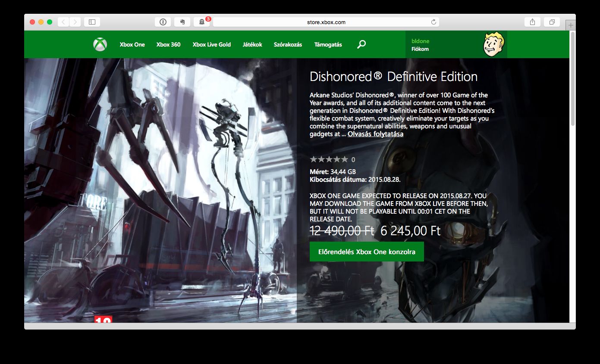Open the Safari share button
Screen dimensions: 600x364
(x=532, y=22)
